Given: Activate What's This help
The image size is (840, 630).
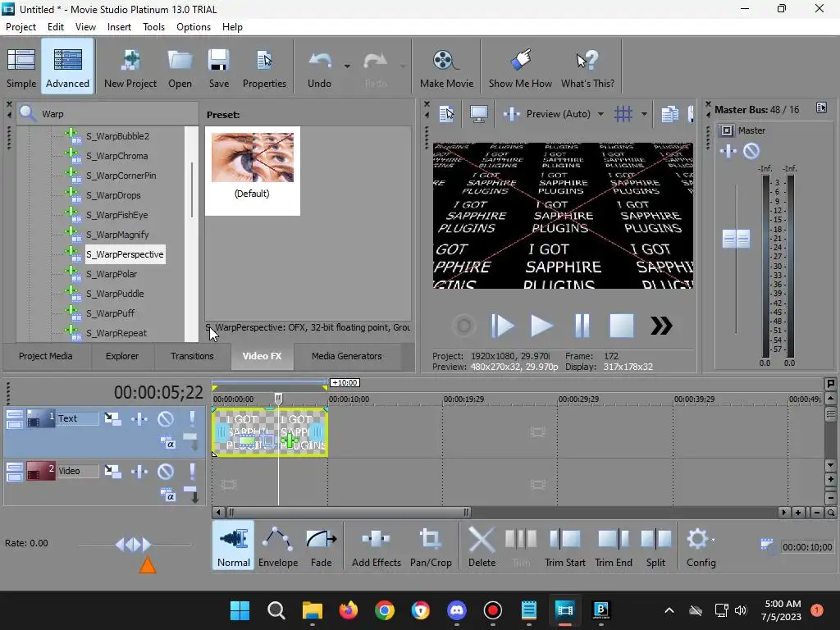Looking at the screenshot, I should [x=587, y=67].
